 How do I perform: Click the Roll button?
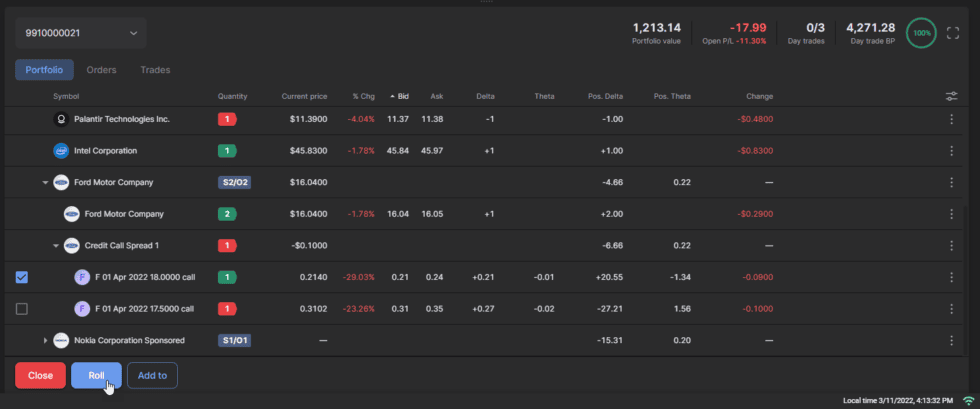point(96,376)
